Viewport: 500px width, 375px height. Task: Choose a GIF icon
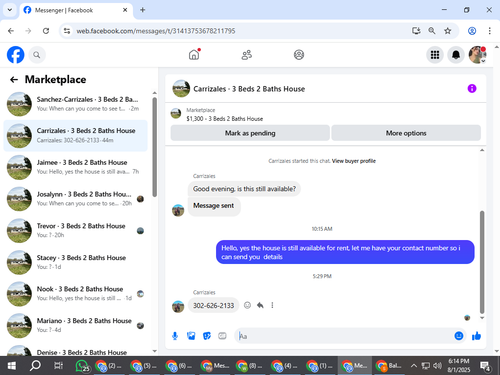click(222, 336)
